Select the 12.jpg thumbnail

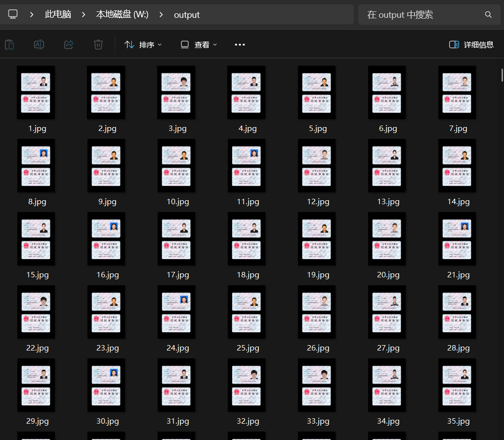[x=317, y=166]
